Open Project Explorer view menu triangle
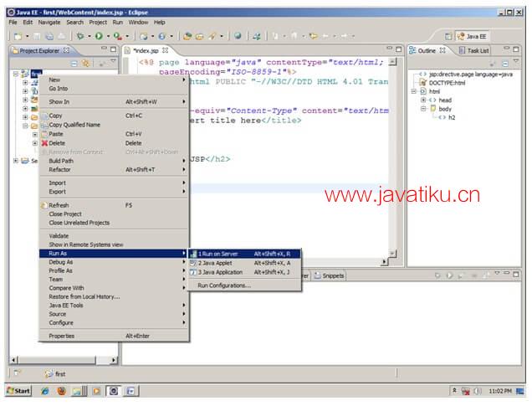This screenshot has height=406, width=532. [x=113, y=61]
